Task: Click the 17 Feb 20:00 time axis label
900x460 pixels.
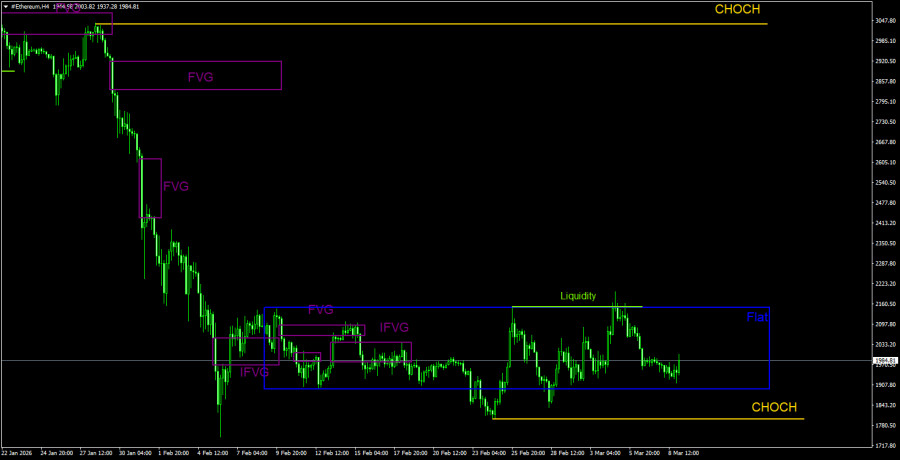Action: [409, 453]
